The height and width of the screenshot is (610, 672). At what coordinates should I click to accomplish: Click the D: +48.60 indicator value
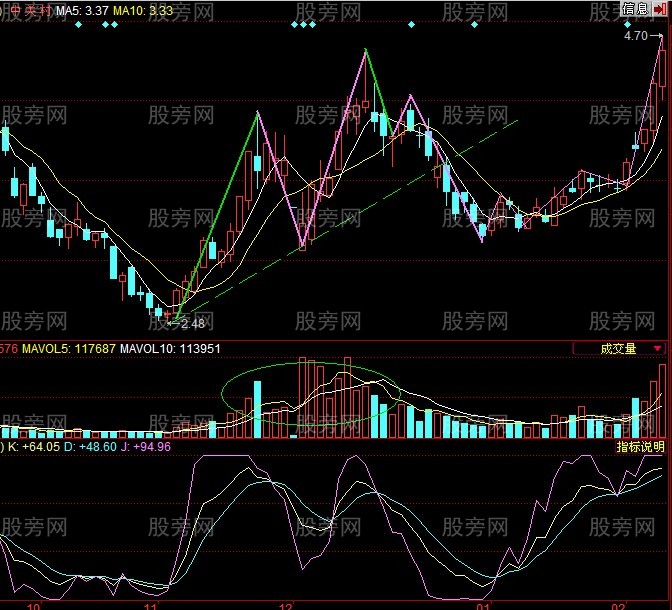tap(90, 447)
